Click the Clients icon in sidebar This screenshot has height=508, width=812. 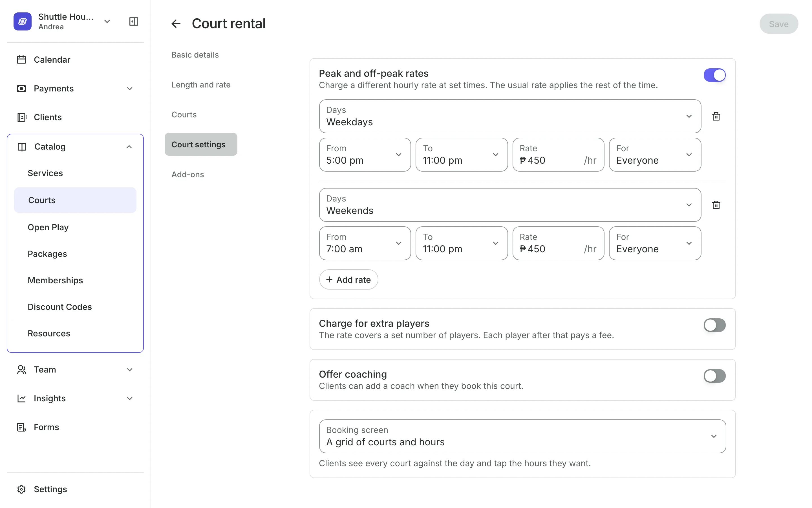coord(21,117)
